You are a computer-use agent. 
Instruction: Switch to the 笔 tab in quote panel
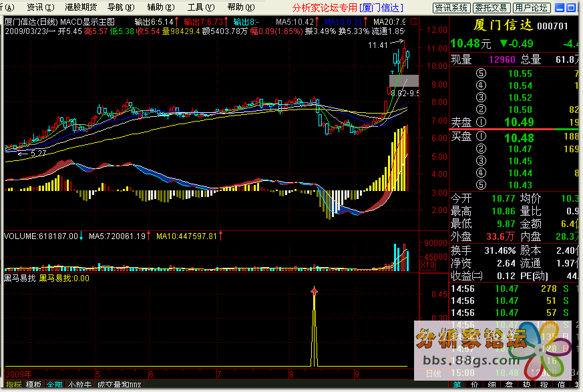pos(457,385)
